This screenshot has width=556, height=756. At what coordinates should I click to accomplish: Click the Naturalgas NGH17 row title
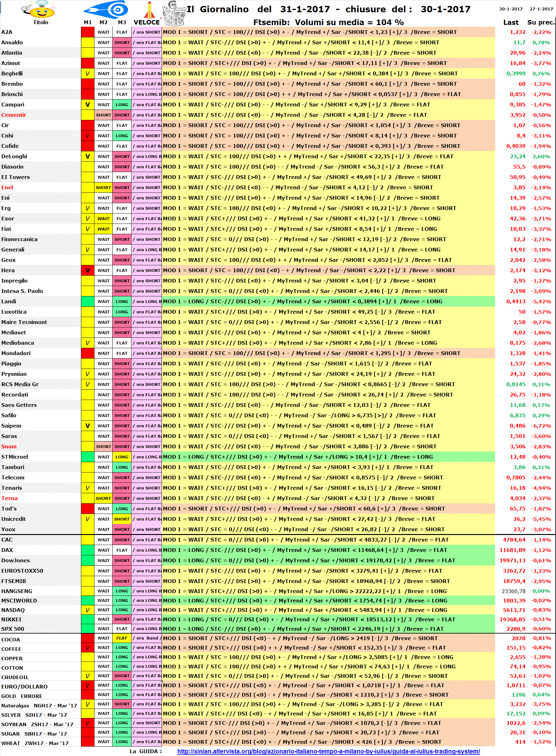tap(39, 705)
